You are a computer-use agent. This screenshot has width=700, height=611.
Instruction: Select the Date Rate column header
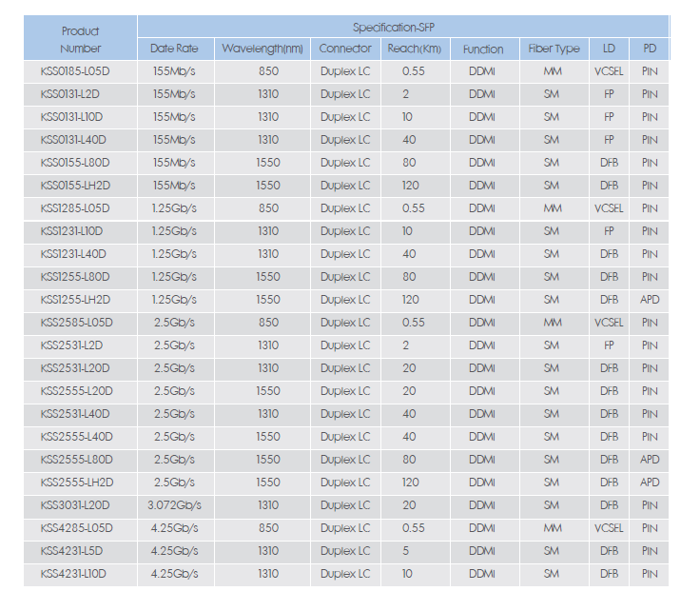tap(174, 49)
